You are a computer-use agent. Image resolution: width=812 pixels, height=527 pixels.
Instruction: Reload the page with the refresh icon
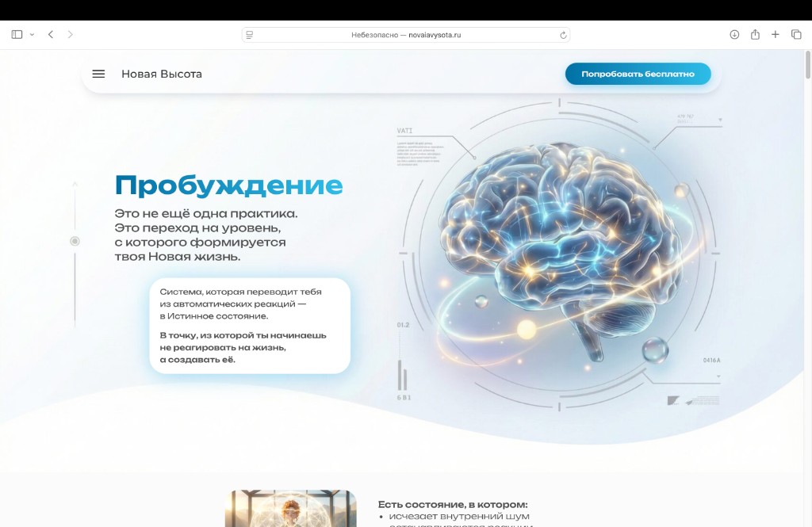(563, 35)
